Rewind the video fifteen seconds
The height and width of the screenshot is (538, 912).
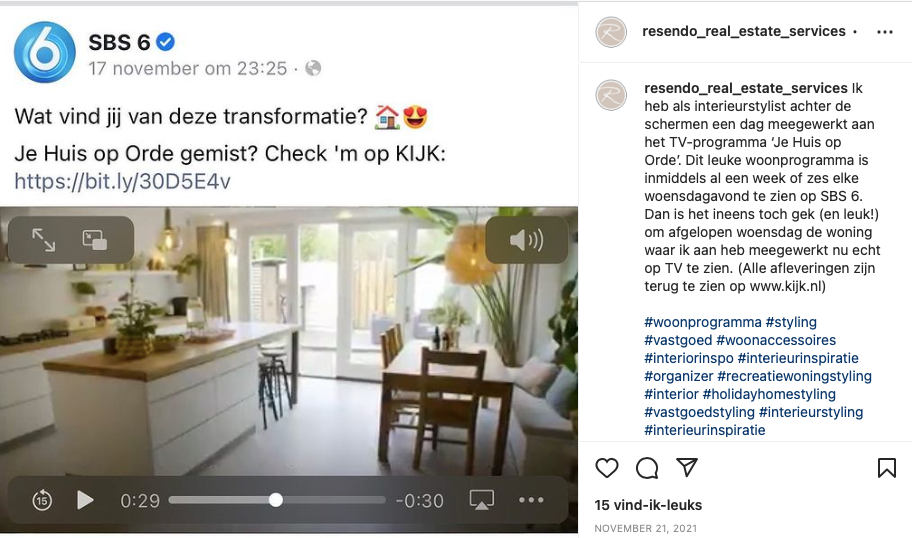(42, 500)
